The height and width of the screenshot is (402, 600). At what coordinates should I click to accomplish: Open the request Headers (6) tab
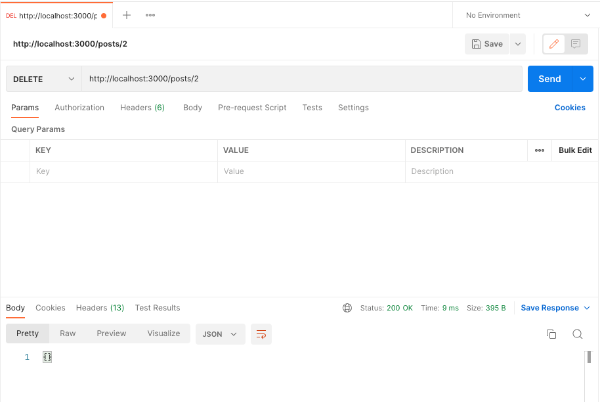142,107
